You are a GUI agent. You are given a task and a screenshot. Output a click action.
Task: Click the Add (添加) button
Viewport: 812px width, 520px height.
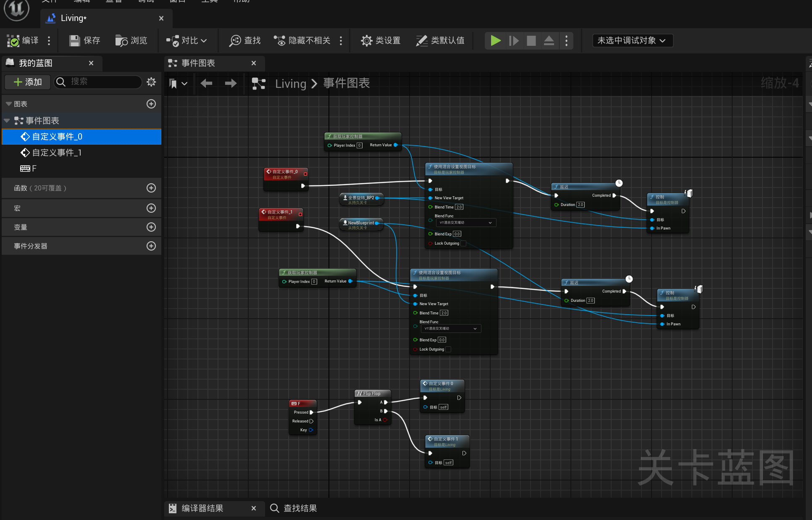tap(28, 82)
